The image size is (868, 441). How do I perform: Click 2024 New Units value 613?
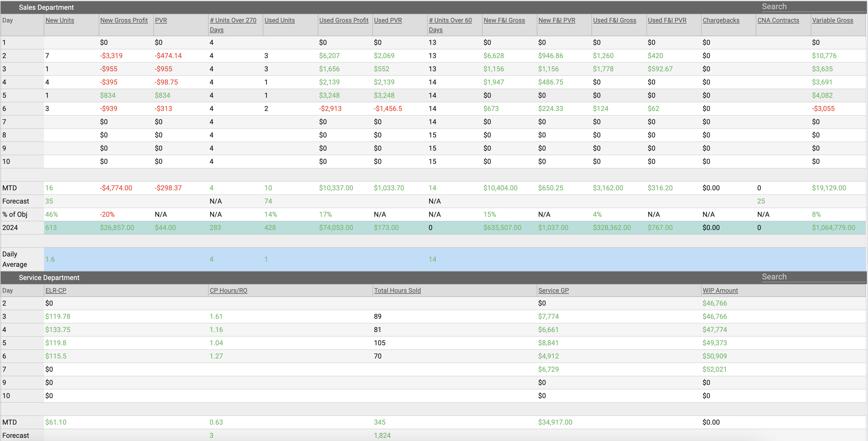tap(51, 228)
